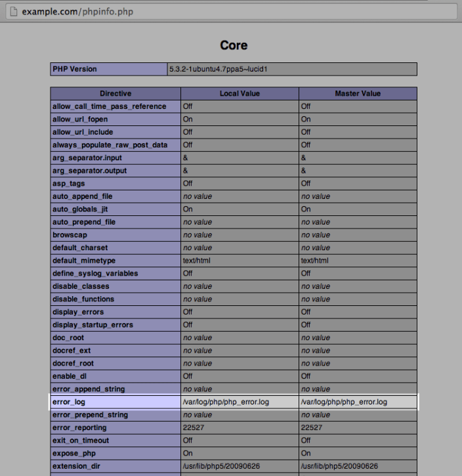
Task: Click extension_dir local value path
Action: tap(221, 466)
